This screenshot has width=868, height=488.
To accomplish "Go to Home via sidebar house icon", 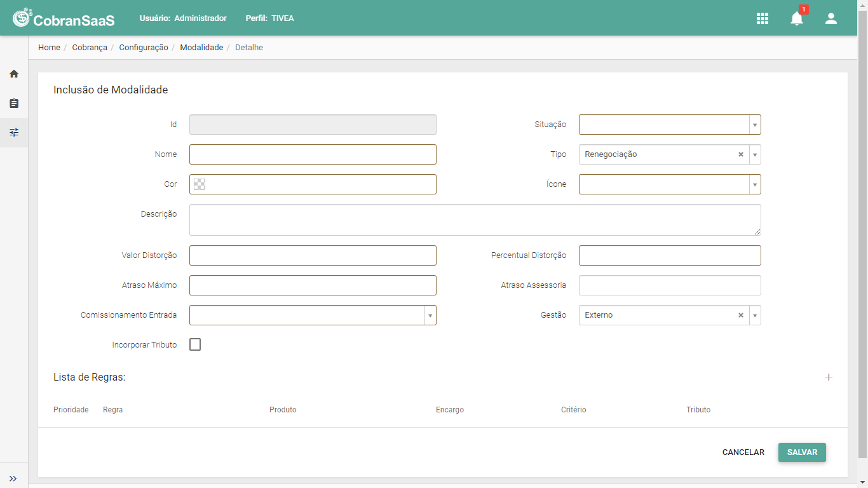I will click(14, 74).
